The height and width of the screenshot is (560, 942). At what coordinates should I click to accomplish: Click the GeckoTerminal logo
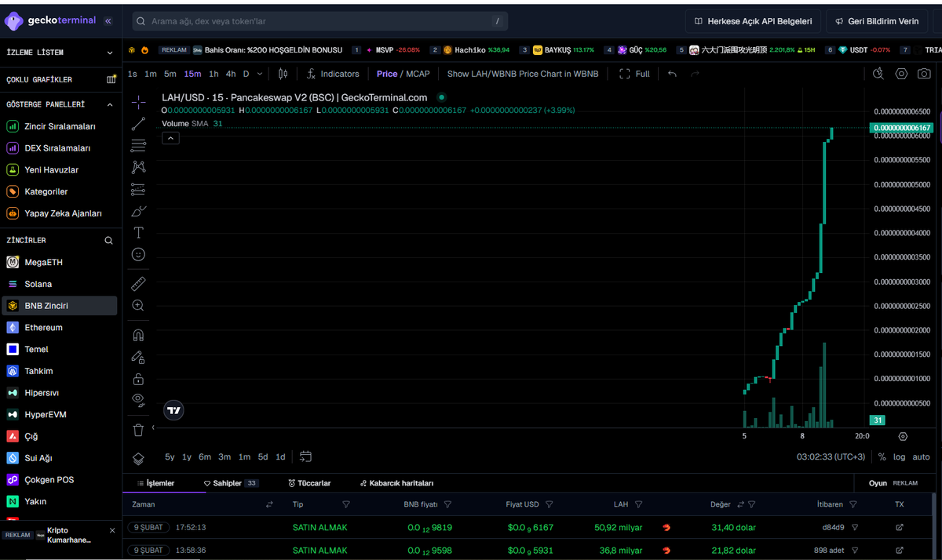[49, 21]
